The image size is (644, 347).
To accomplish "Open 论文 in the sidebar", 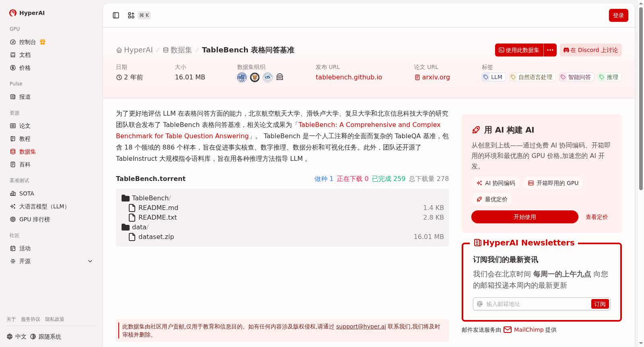I will 20,126.
